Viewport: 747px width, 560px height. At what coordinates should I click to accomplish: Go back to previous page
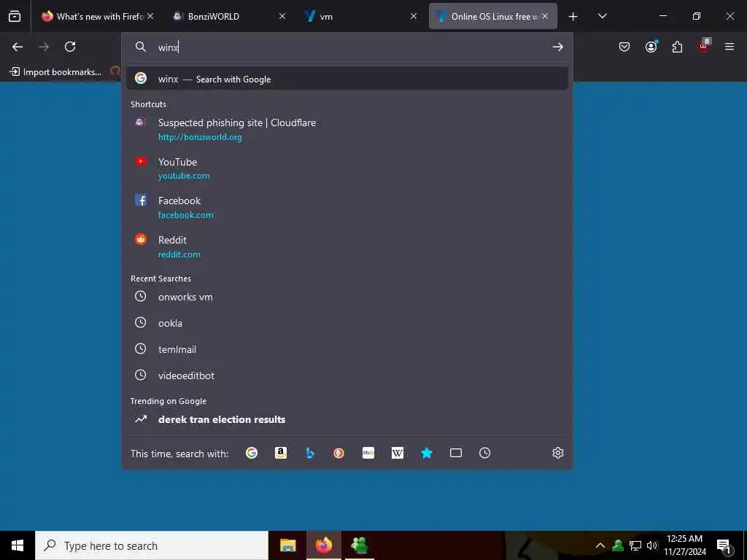pos(18,47)
